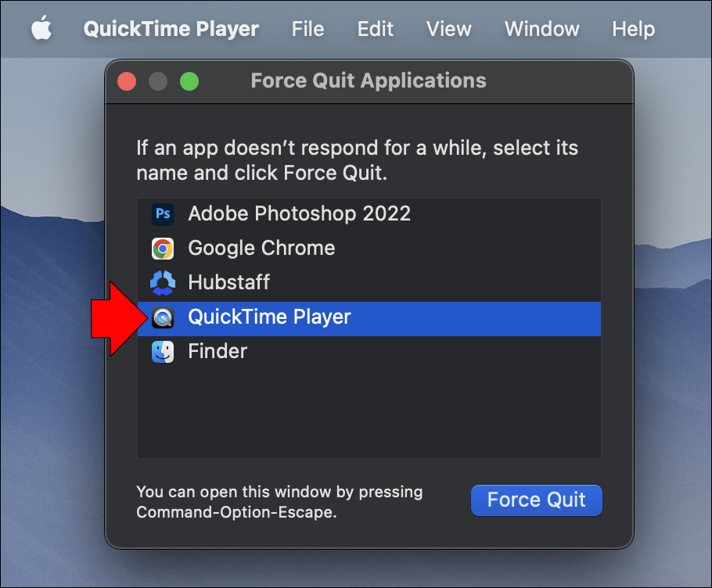Open the Help menu
This screenshot has width=712, height=588.
click(x=633, y=29)
